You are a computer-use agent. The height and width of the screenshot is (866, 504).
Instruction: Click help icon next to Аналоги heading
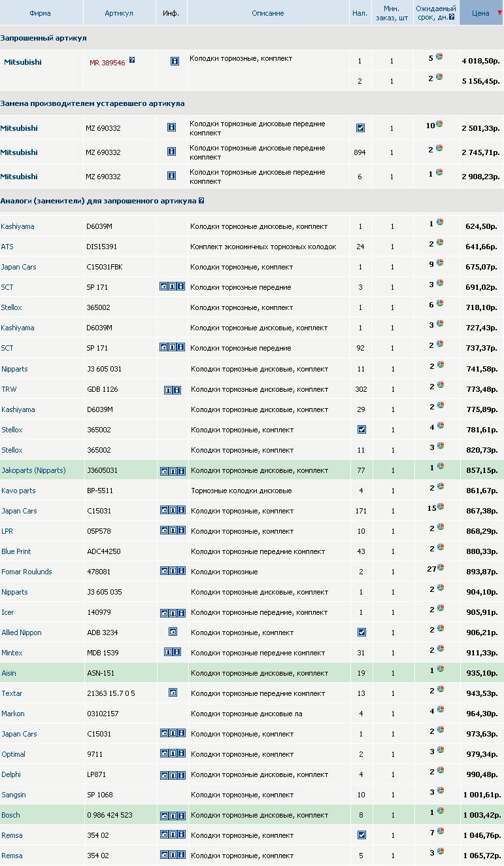point(201,201)
